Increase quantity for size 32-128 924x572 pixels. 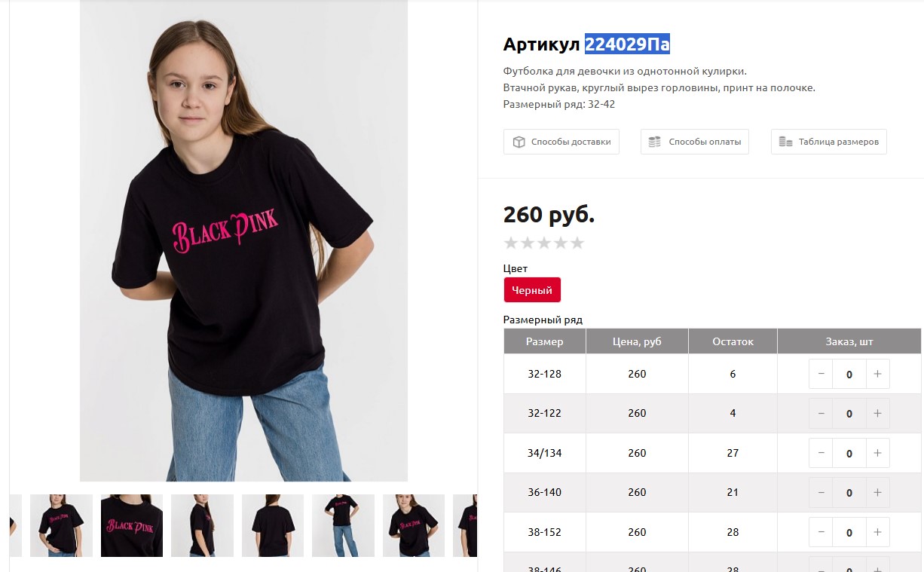pos(877,374)
